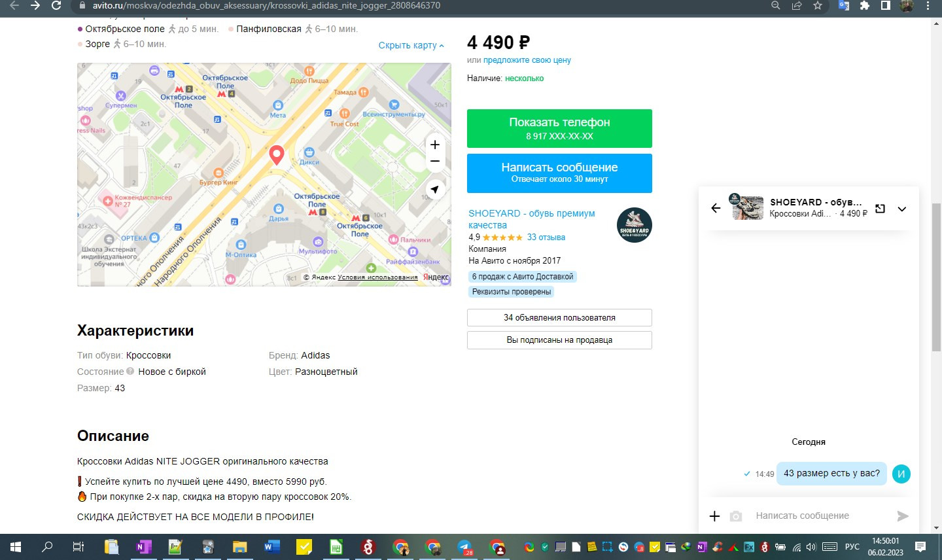Open sneaker thumbnail in chat header

pyautogui.click(x=747, y=208)
